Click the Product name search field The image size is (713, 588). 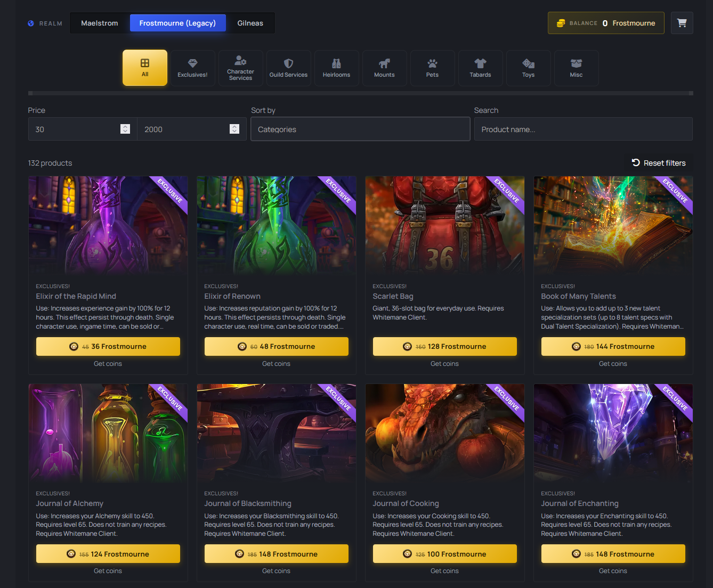pos(584,129)
